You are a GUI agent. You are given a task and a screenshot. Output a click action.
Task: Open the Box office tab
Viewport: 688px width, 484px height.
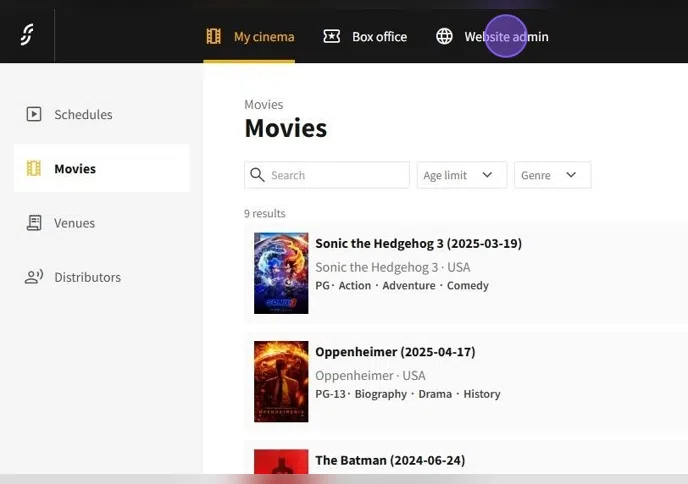(379, 37)
